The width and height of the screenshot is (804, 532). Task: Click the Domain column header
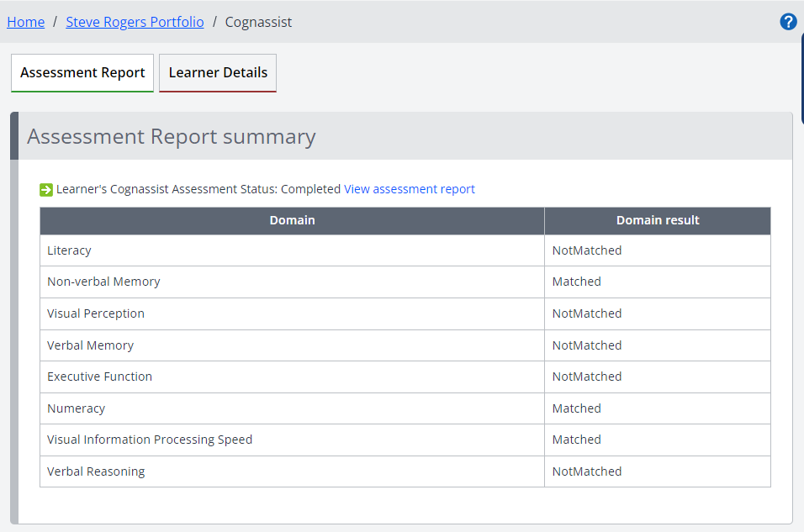tap(292, 220)
